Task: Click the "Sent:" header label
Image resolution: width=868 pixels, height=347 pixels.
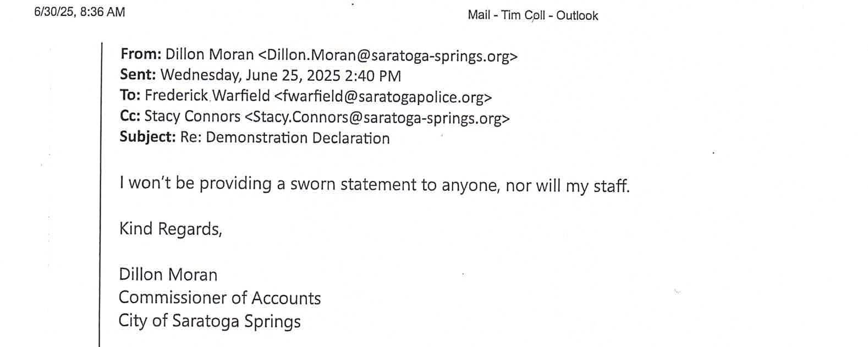Action: click(x=138, y=75)
